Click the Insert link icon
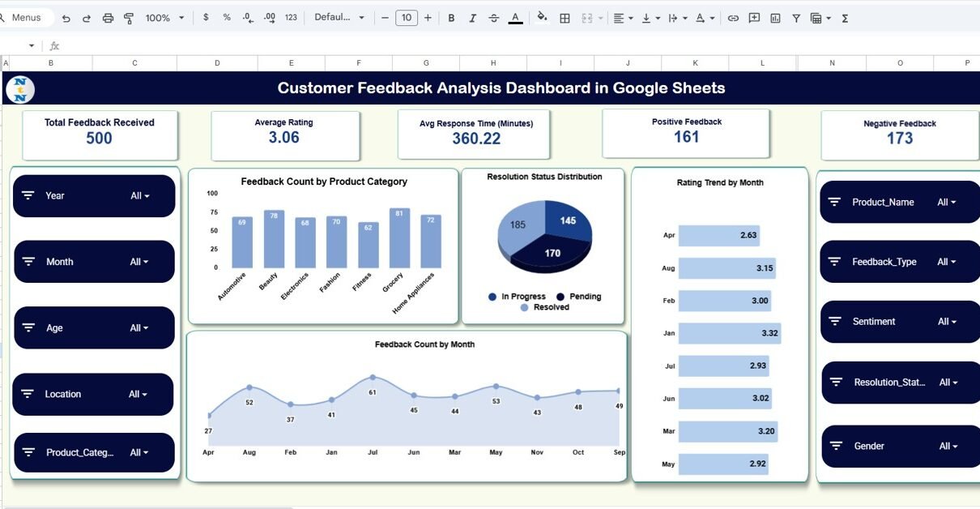Image resolution: width=980 pixels, height=509 pixels. 733,18
